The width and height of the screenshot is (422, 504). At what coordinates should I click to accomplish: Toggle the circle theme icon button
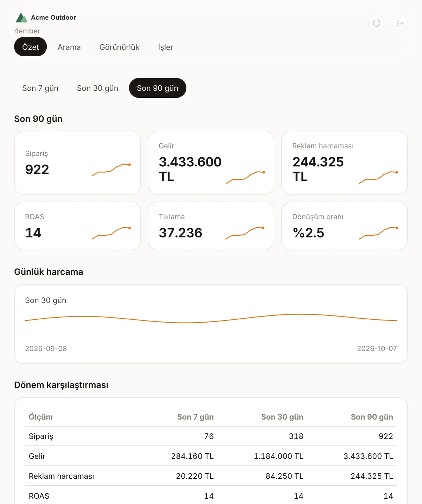376,23
